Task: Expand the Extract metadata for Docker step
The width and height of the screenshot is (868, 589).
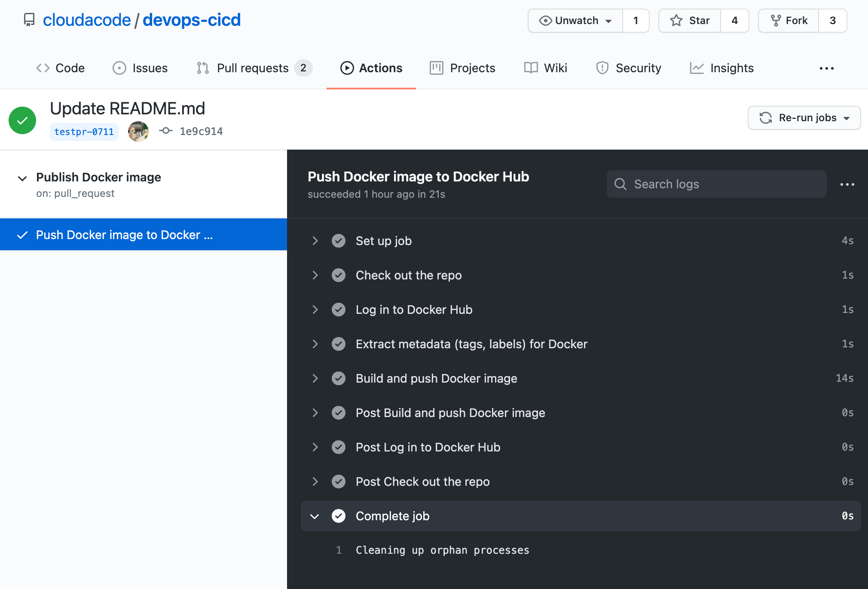Action: click(315, 344)
